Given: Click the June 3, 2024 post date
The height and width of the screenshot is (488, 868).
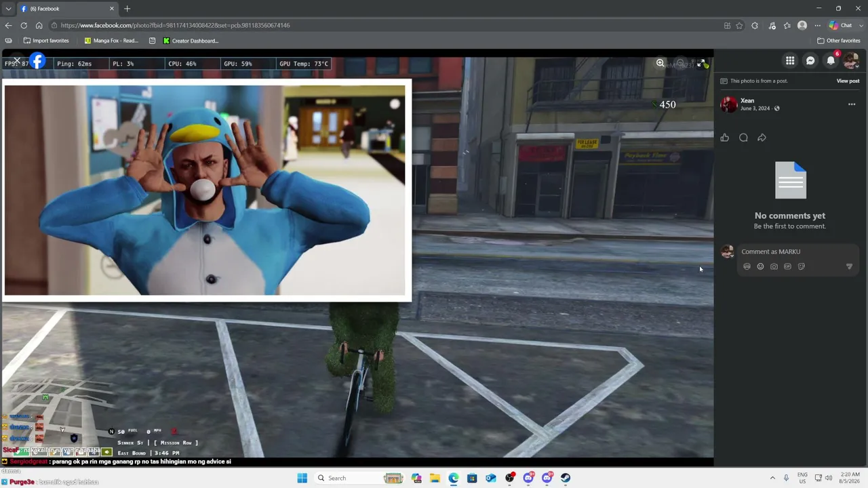Looking at the screenshot, I should [755, 108].
